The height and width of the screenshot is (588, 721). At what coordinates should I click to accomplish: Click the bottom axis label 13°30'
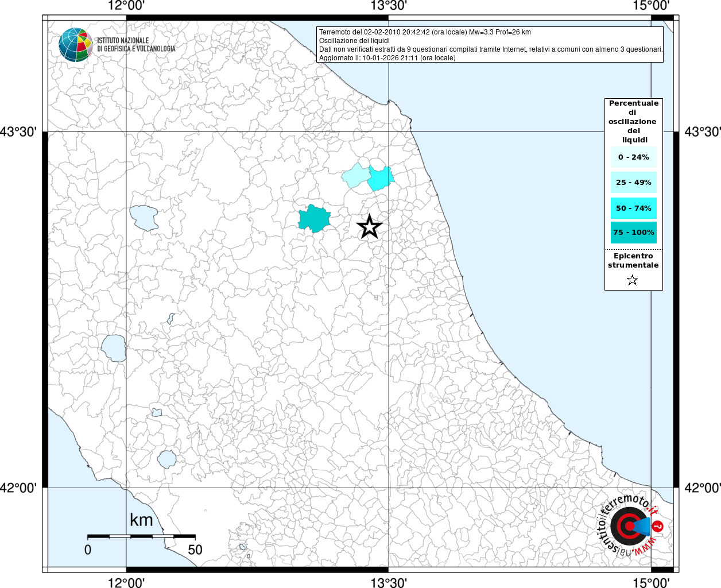click(389, 582)
